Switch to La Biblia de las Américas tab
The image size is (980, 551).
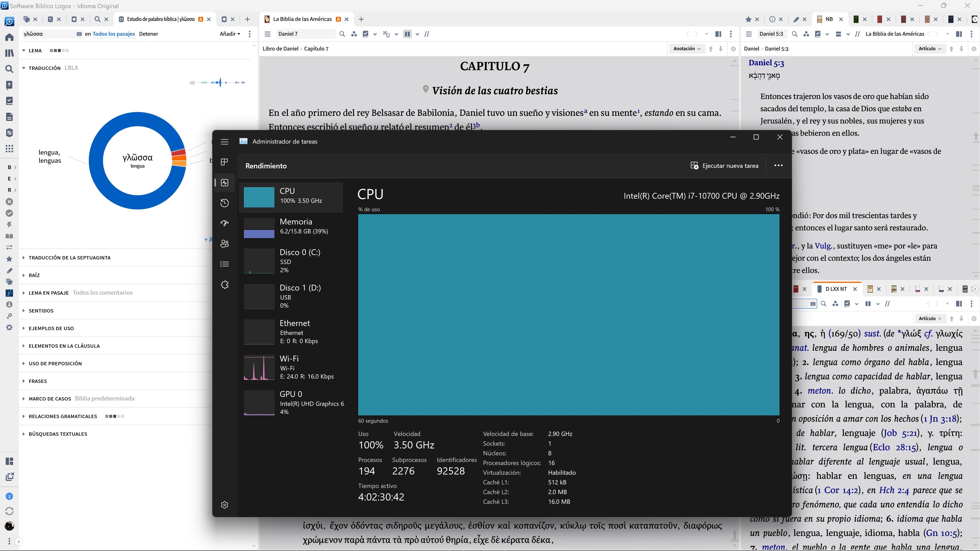(302, 19)
